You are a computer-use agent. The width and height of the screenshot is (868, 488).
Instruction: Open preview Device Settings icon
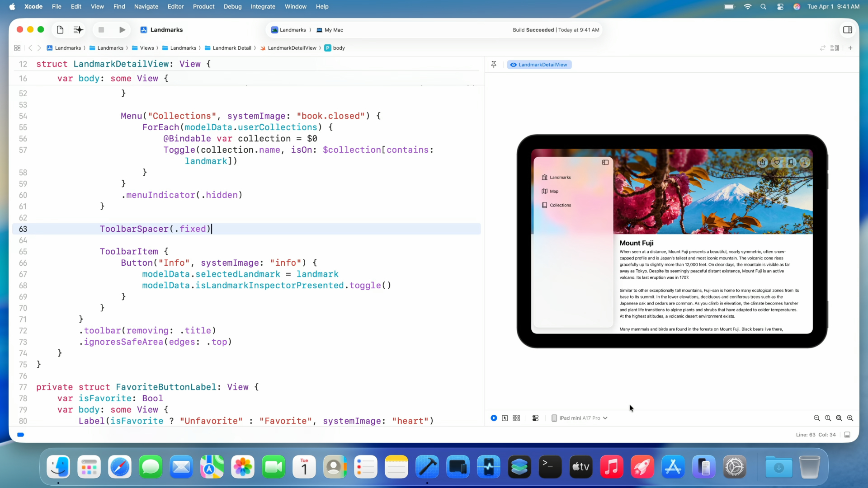(535, 418)
